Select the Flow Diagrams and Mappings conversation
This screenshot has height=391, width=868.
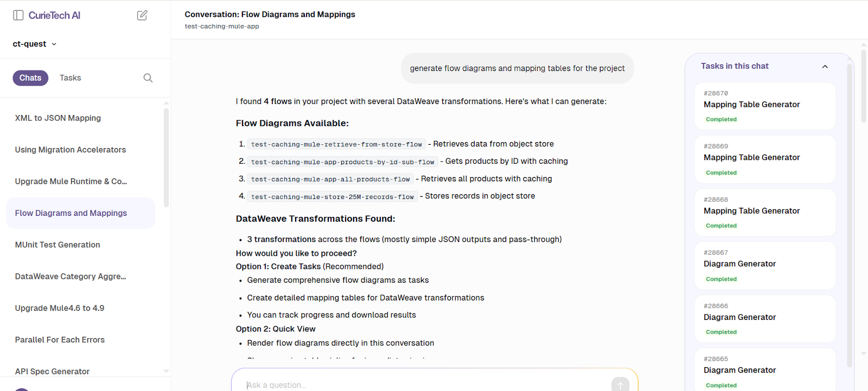(71, 213)
